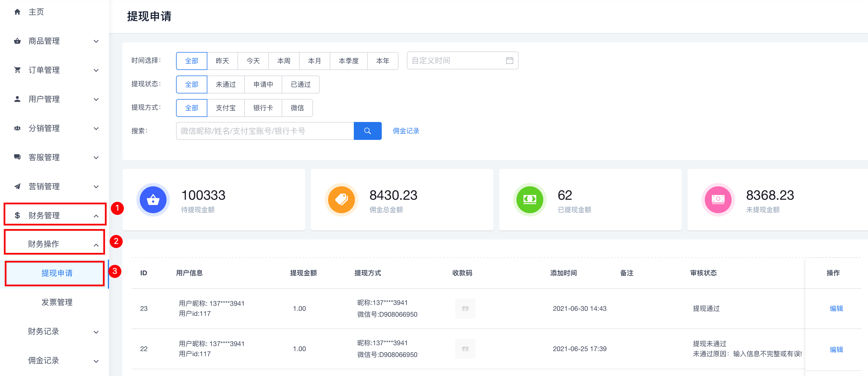
Task: Expand 分销管理 menu chevron
Action: tap(96, 128)
